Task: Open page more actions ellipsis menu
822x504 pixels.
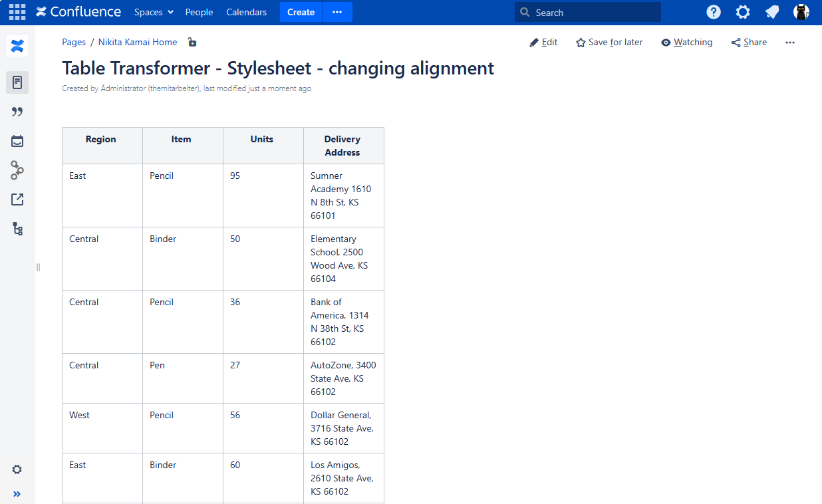Action: (790, 43)
